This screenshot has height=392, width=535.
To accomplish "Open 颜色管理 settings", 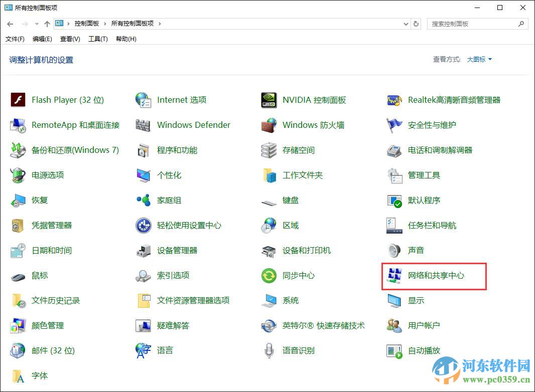I will (49, 325).
